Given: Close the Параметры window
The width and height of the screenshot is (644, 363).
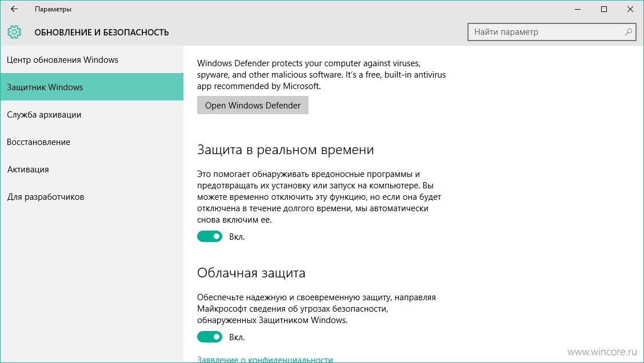Looking at the screenshot, I should [x=630, y=9].
